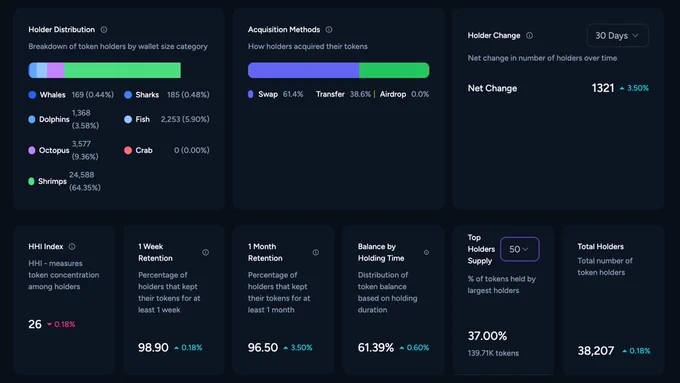Click the Shrimps 24,588 (64.35%) value
This screenshot has height=383, width=680.
pos(85,181)
